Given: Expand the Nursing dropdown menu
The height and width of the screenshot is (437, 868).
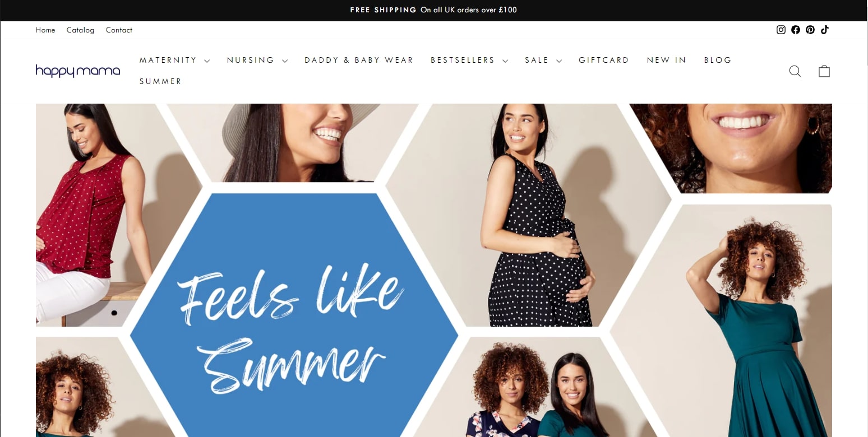Looking at the screenshot, I should pos(257,60).
